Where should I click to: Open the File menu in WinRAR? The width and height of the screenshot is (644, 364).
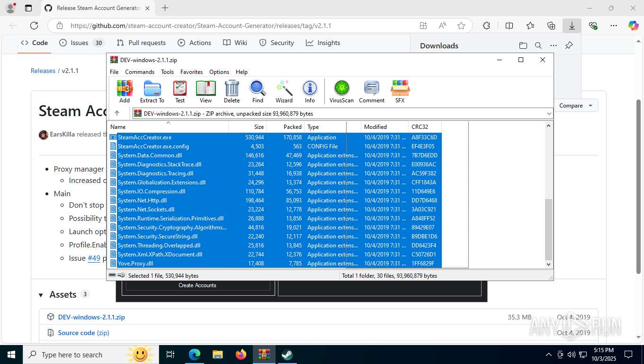pos(114,72)
